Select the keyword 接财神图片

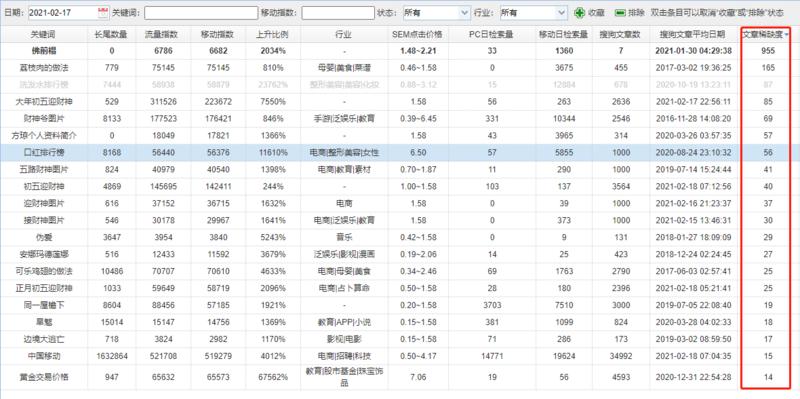43,220
